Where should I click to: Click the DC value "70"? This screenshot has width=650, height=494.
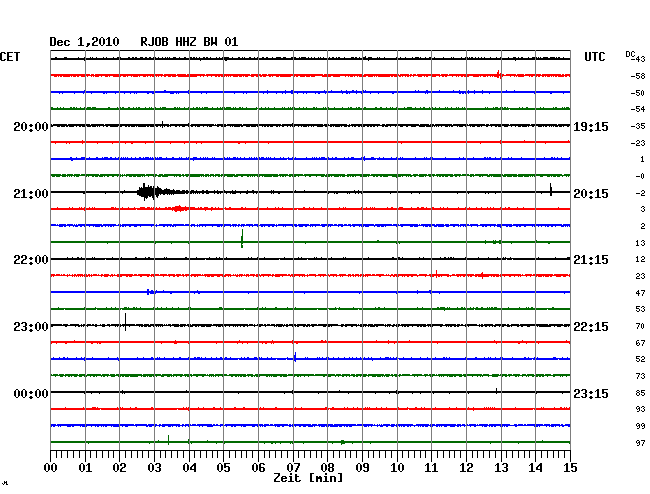pyautogui.click(x=640, y=326)
